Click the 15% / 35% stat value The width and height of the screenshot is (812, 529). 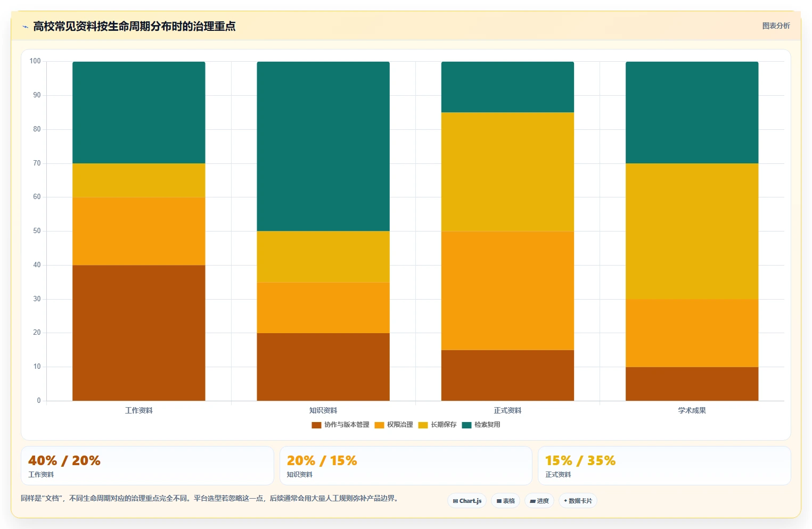[580, 460]
